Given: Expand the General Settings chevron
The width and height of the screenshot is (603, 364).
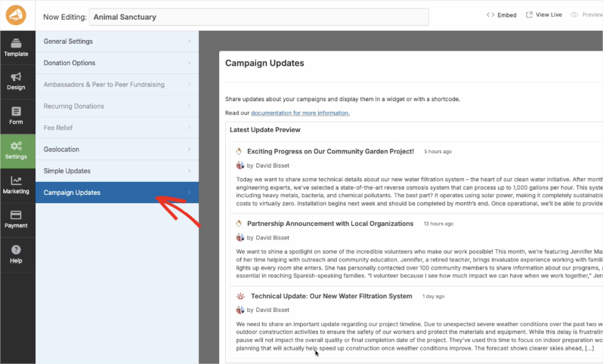Looking at the screenshot, I should 189,42.
